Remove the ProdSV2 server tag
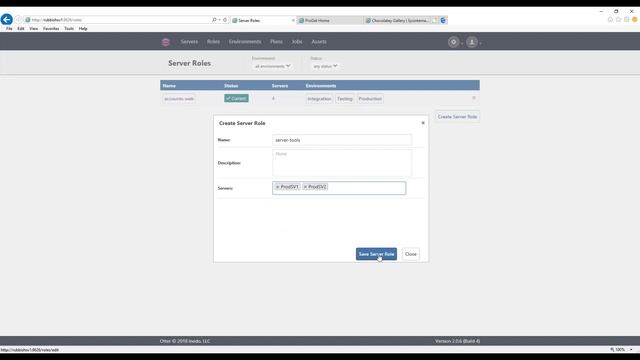 tap(305, 187)
